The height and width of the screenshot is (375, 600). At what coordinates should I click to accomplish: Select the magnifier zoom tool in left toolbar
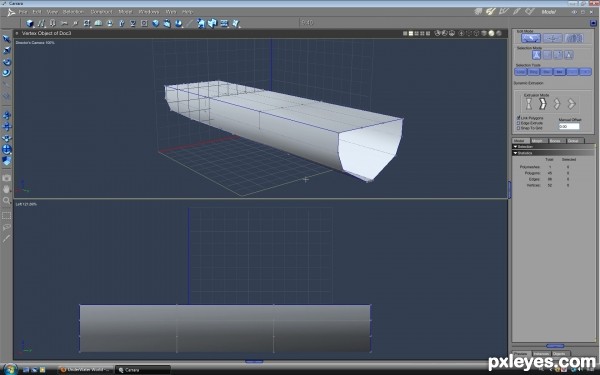click(x=7, y=201)
